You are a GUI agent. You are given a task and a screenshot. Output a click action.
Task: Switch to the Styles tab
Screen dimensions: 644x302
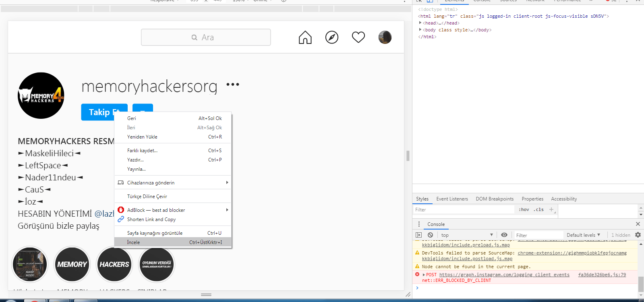[422, 199]
